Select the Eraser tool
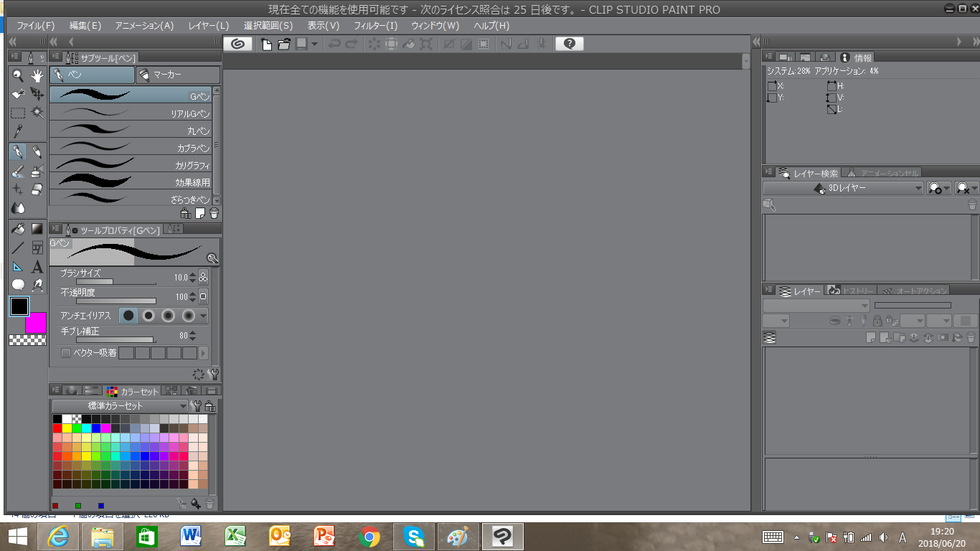980x551 pixels. (37, 189)
